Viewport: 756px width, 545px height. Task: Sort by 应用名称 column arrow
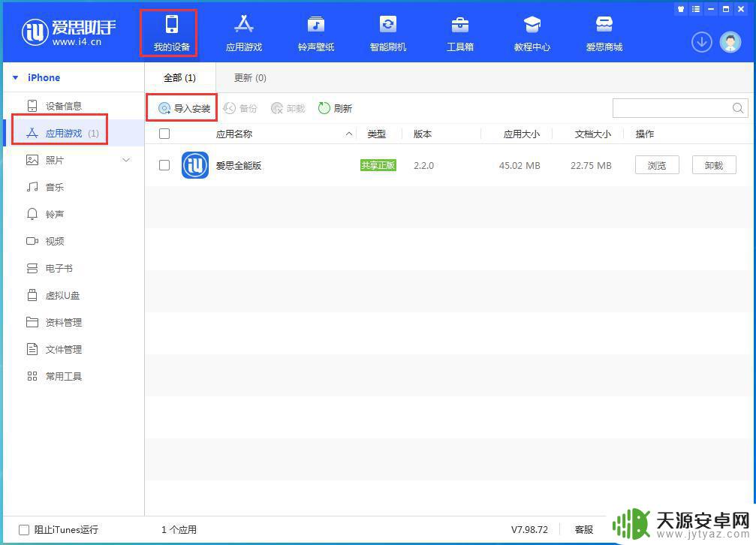348,134
